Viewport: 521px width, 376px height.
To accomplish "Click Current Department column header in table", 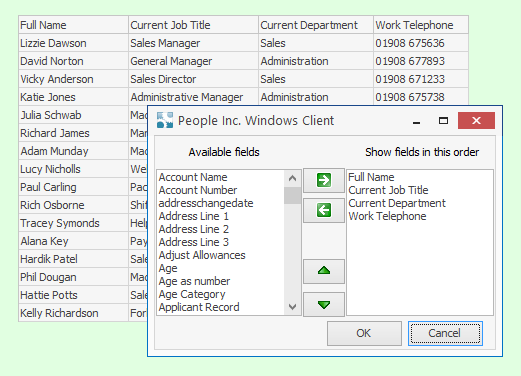I will click(316, 25).
